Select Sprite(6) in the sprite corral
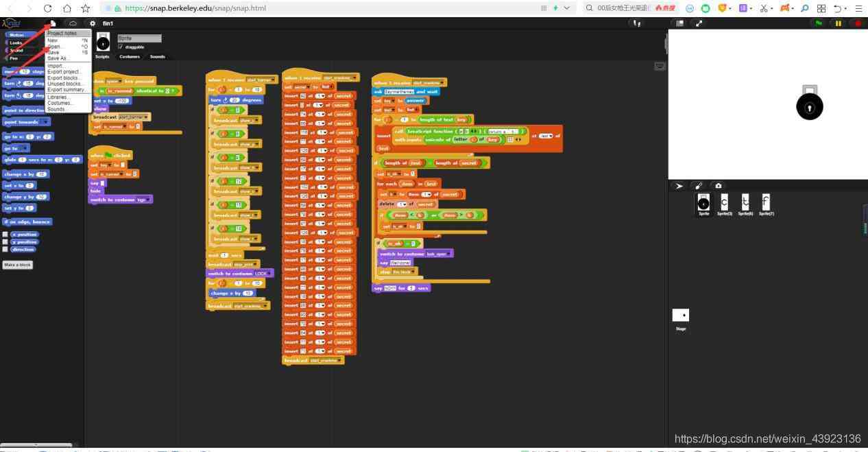868x452 pixels. [745, 204]
